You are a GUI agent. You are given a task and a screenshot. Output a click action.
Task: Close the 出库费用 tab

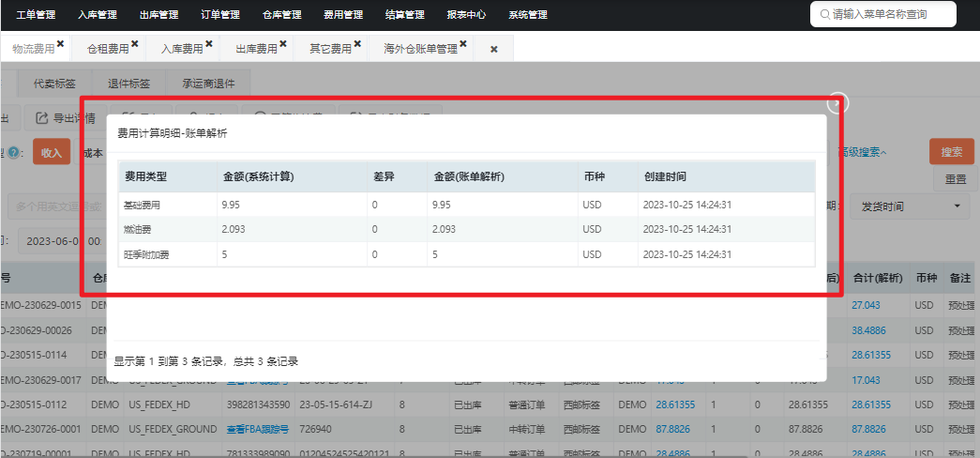pyautogui.click(x=283, y=44)
